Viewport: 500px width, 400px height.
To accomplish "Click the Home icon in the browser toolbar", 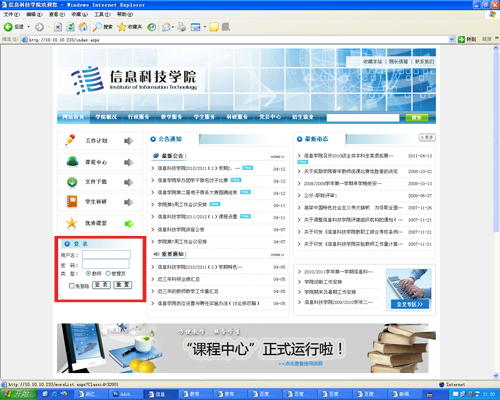I will click(83, 27).
